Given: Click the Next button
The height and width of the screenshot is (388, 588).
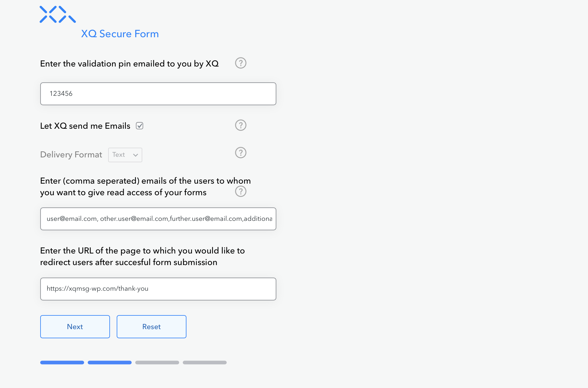Looking at the screenshot, I should 75,327.
